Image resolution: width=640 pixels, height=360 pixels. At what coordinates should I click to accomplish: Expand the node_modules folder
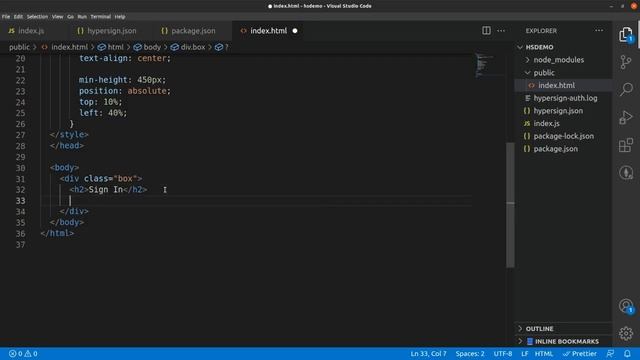pos(563,60)
